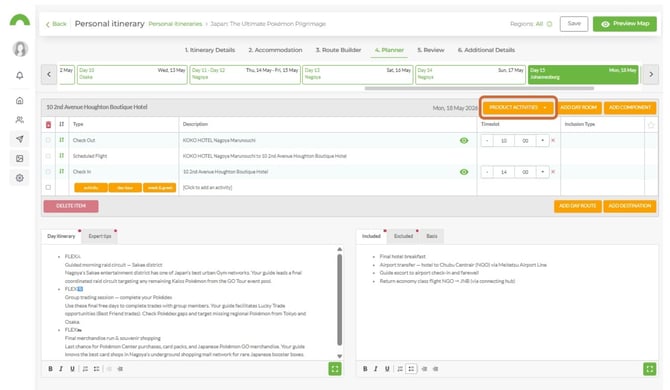Decrease the Check In timeslot with minus
The width and height of the screenshot is (670, 390).
click(487, 172)
